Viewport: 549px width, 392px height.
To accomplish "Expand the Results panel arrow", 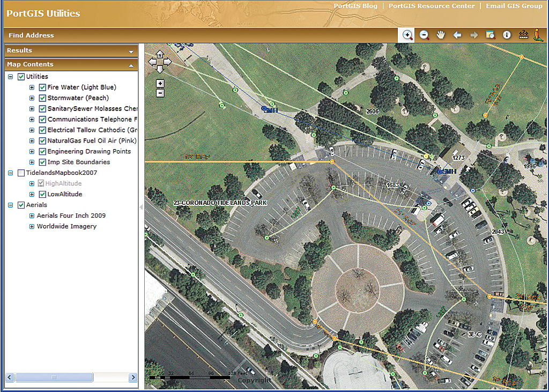I will coord(131,52).
